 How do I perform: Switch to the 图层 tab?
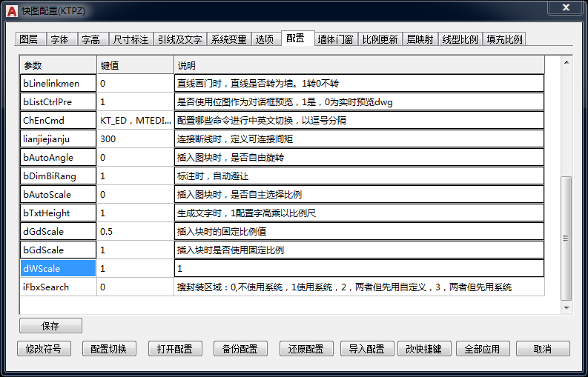29,39
